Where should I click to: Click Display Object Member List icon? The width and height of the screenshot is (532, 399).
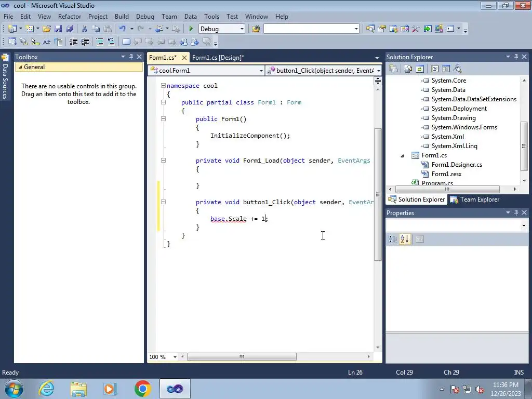12,42
